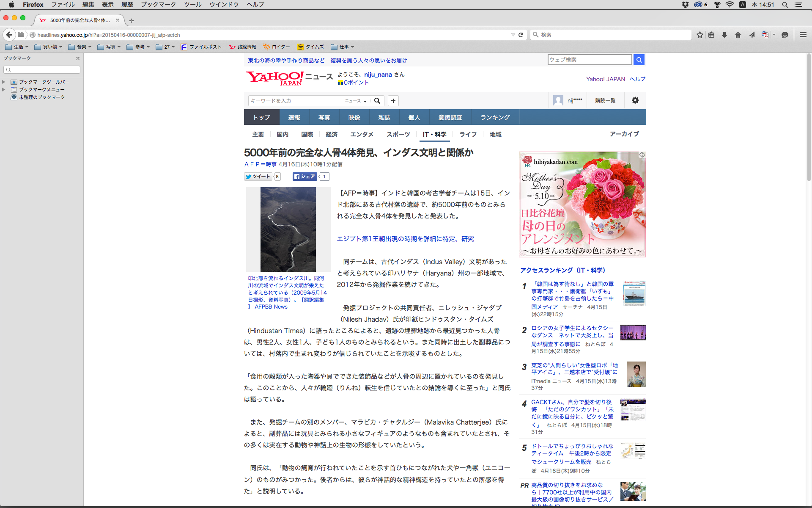Click the plus button beside keyword search
This screenshot has height=508, width=812.
pyautogui.click(x=393, y=101)
